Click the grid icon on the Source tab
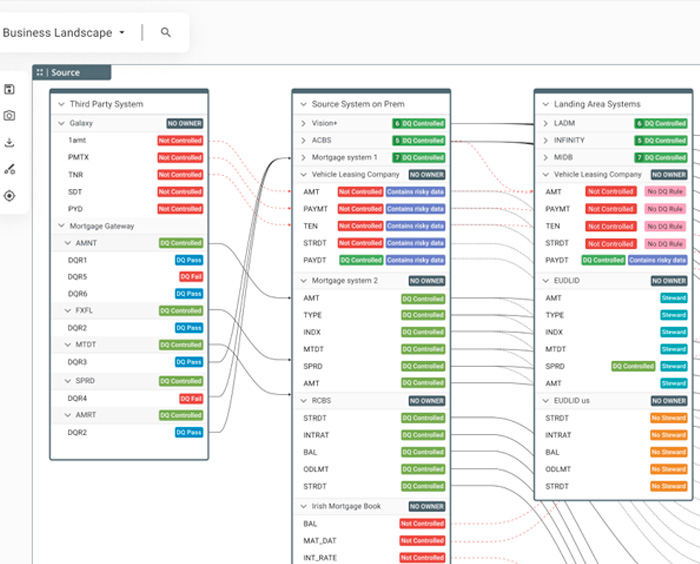 click(x=40, y=72)
